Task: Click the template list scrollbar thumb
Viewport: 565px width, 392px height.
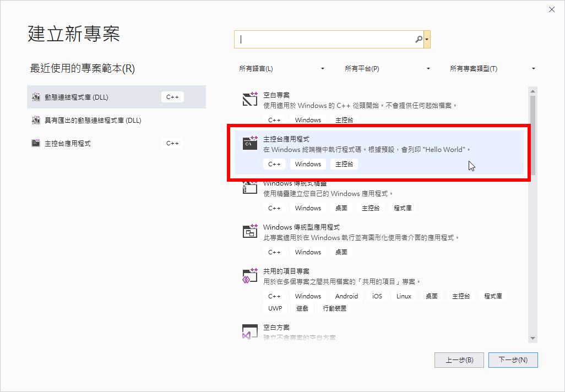Action: [533, 135]
